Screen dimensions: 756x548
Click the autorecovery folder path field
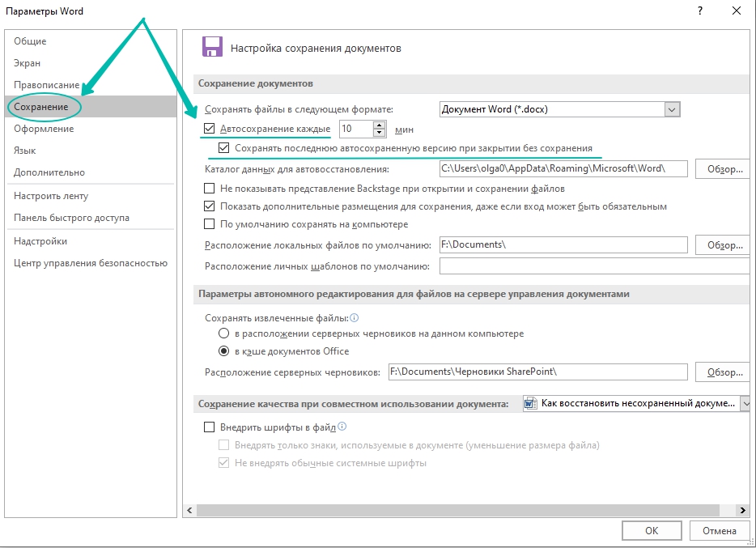point(563,168)
